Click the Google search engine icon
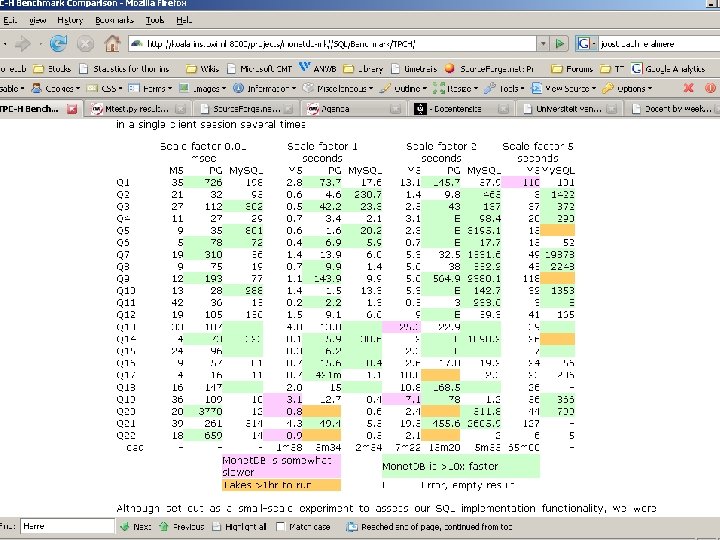The height and width of the screenshot is (540, 720). 584,44
